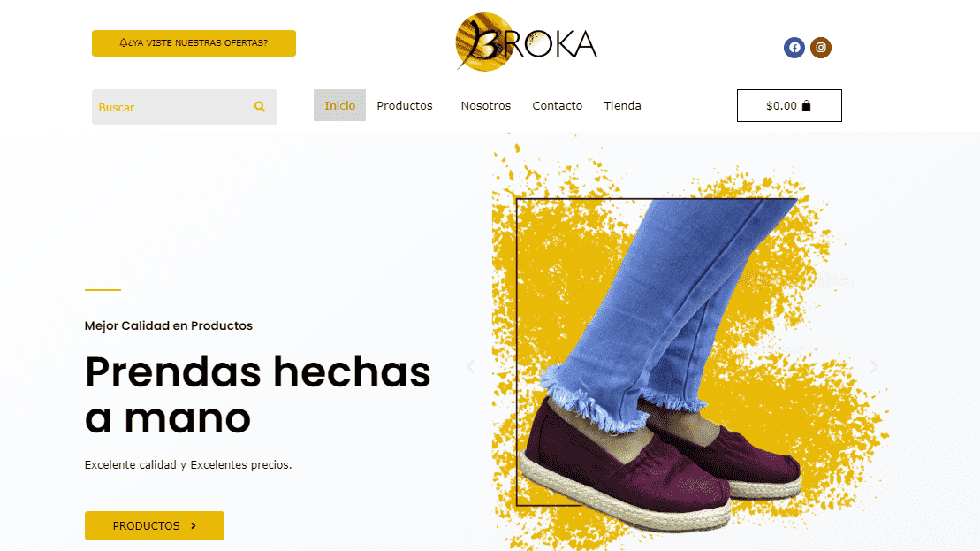Advance to next slide arrow

pyautogui.click(x=874, y=366)
